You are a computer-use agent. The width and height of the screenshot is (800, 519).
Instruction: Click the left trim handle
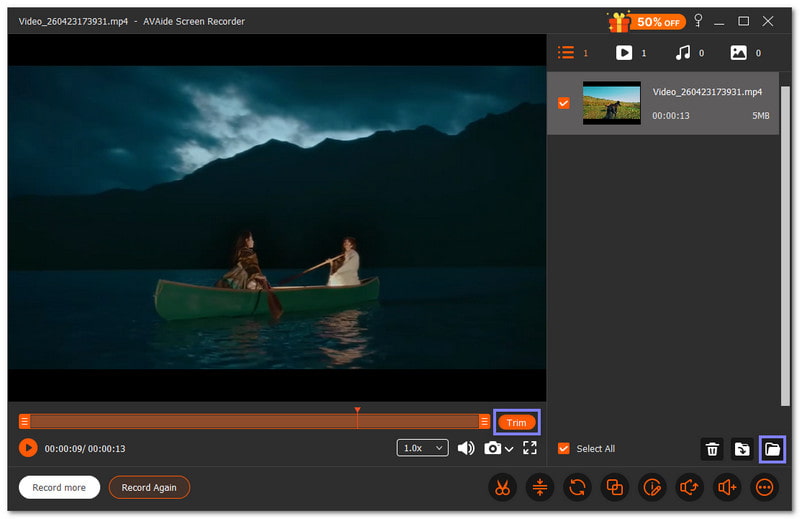(24, 422)
